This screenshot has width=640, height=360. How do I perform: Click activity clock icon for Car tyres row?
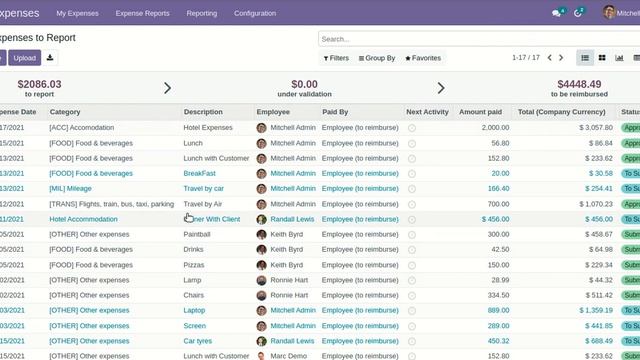[x=412, y=341]
